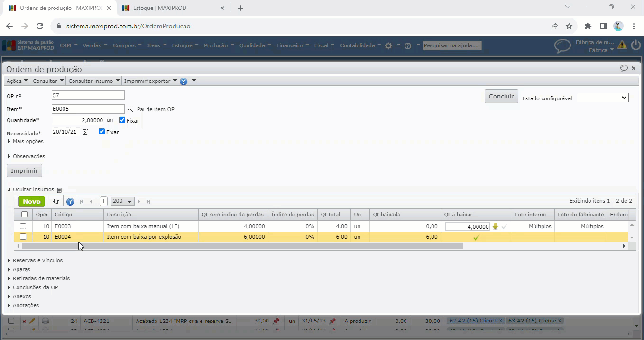Reload the browser page
This screenshot has width=644, height=340.
40,26
